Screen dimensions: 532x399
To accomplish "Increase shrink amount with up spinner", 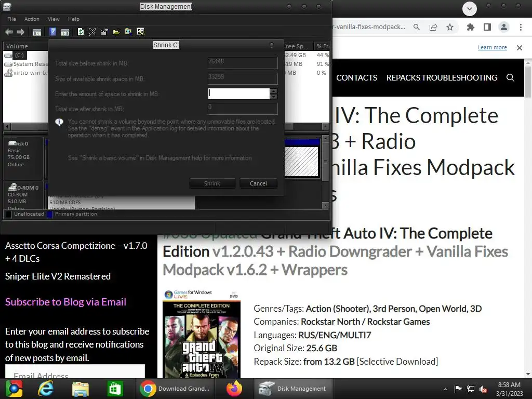I will tap(273, 91).
